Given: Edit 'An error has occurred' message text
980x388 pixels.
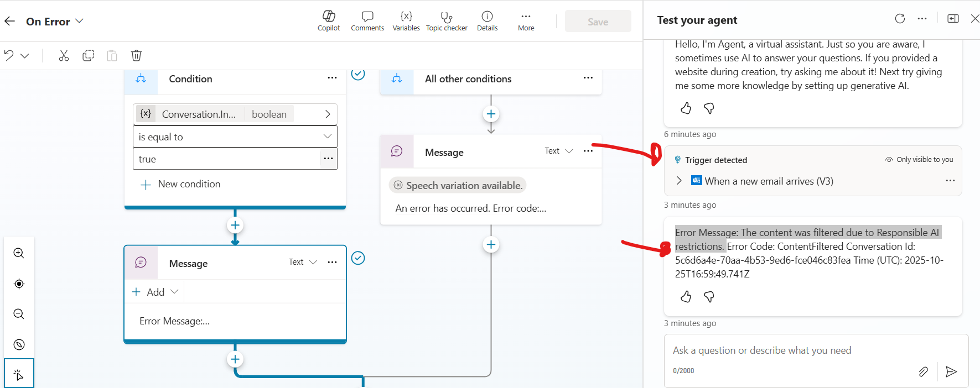Looking at the screenshot, I should 471,208.
